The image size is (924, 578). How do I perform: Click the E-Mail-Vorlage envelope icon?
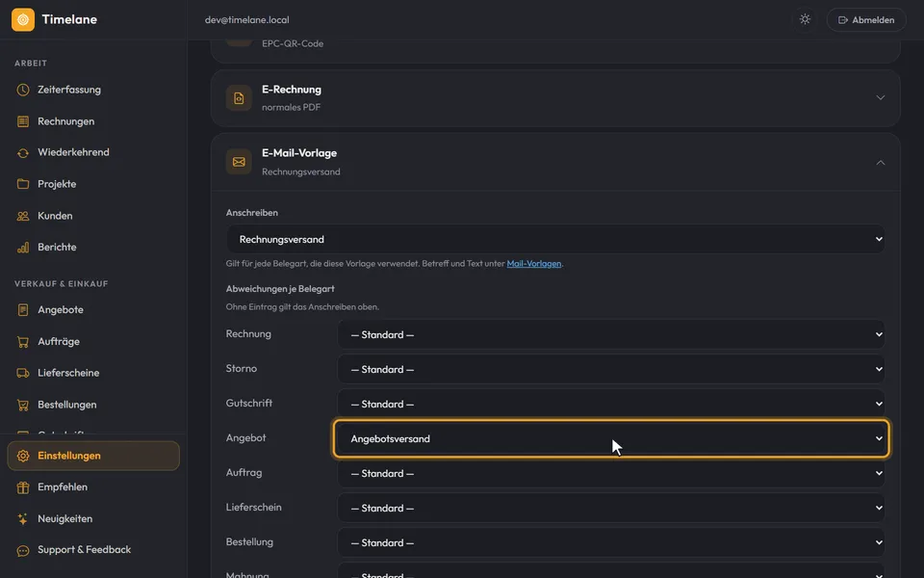(239, 162)
